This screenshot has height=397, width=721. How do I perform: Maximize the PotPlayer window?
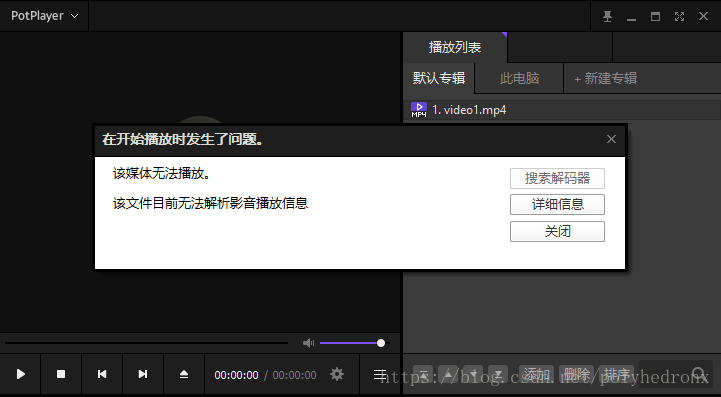(x=655, y=17)
